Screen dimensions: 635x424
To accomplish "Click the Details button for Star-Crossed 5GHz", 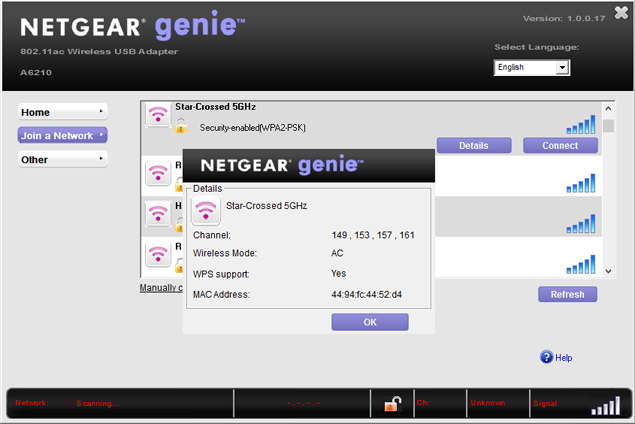I will tap(474, 145).
